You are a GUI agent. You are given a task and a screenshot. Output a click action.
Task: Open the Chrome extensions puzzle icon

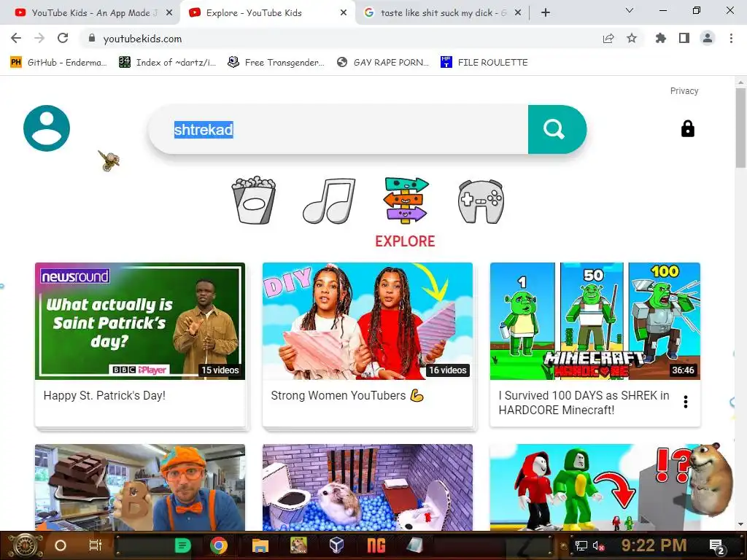click(x=661, y=38)
